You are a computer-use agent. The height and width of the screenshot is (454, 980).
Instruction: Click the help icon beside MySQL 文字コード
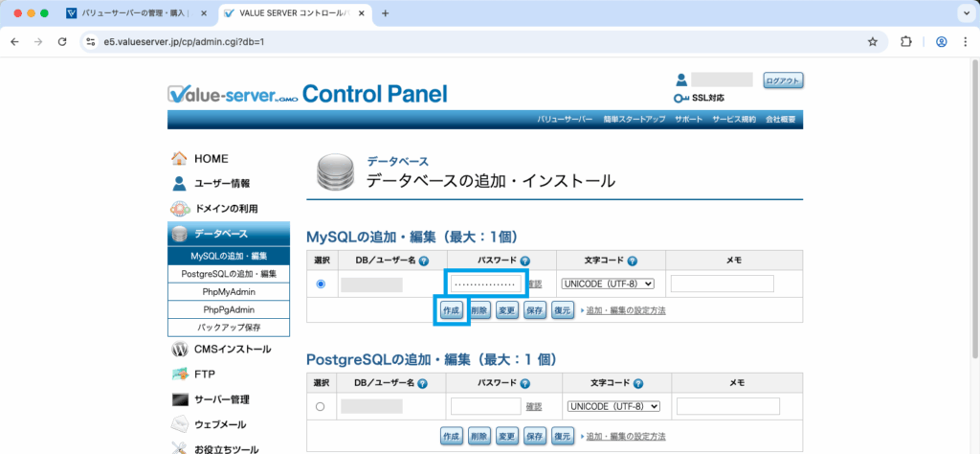click(x=633, y=261)
